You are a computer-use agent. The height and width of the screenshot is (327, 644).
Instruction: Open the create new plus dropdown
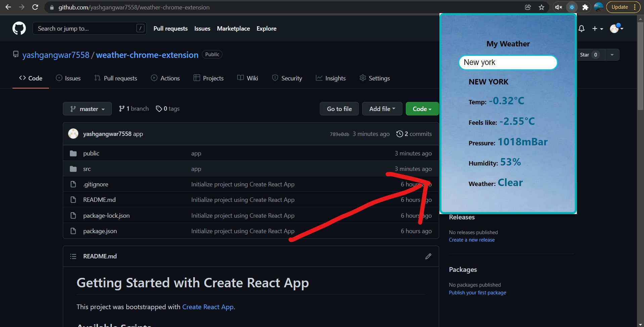pyautogui.click(x=597, y=29)
